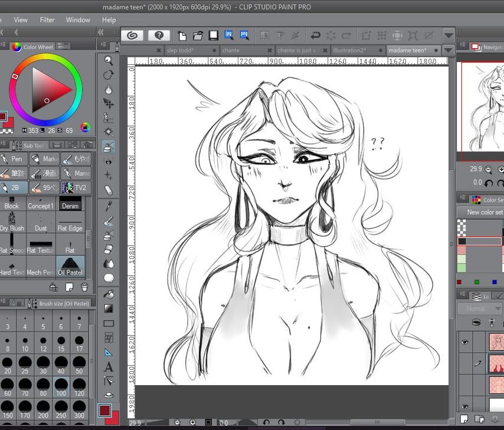Select the Gradient tool
This screenshot has height=430, width=504.
pyautogui.click(x=108, y=308)
